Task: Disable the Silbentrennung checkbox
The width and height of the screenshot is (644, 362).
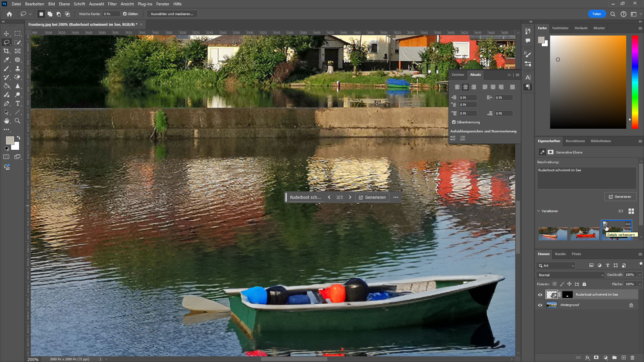Action: 454,122
